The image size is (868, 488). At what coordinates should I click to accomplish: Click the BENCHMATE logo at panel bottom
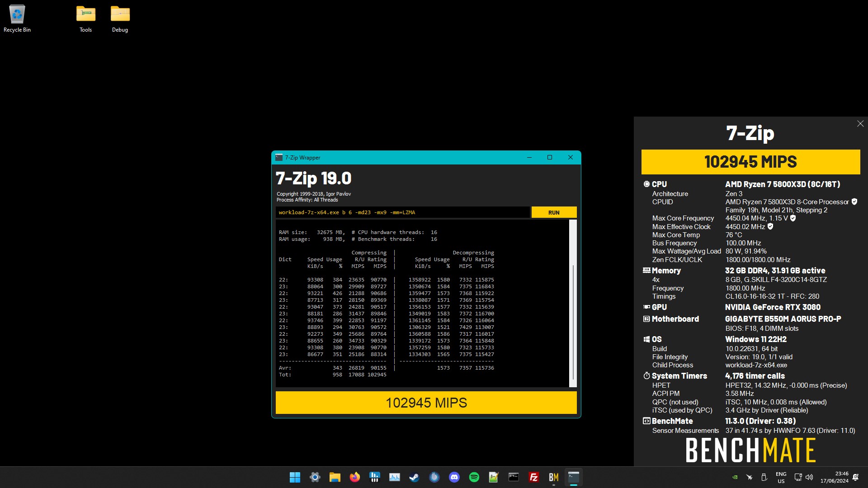click(750, 450)
